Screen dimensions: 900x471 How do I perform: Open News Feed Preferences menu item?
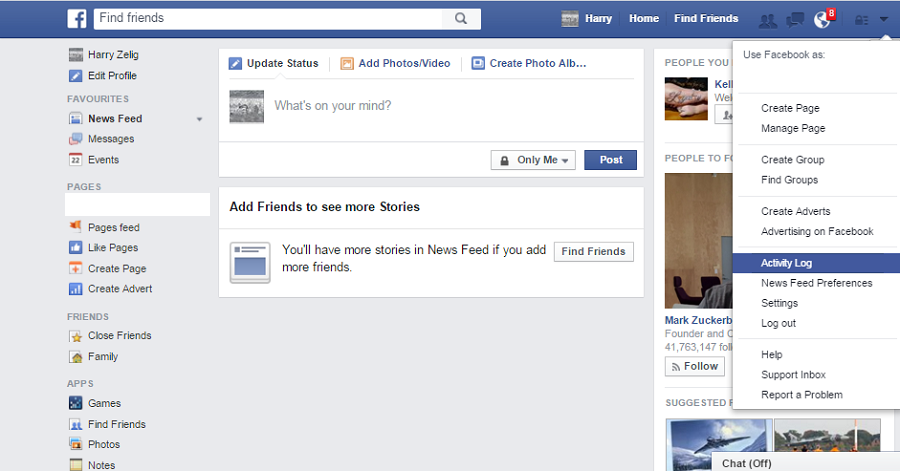point(816,283)
